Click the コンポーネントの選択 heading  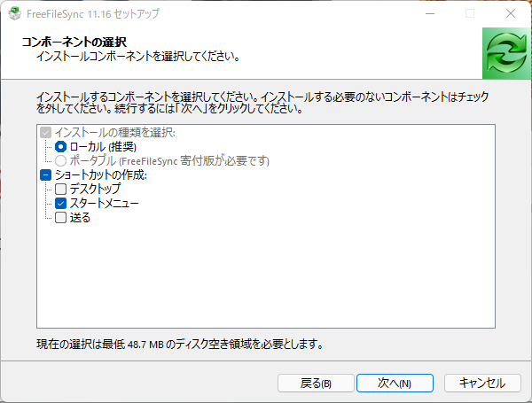[x=74, y=42]
